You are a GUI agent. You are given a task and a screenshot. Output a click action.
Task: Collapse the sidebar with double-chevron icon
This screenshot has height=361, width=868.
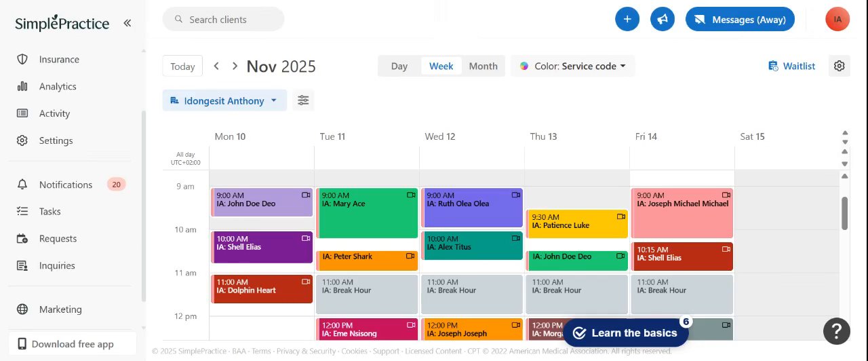[x=127, y=23]
